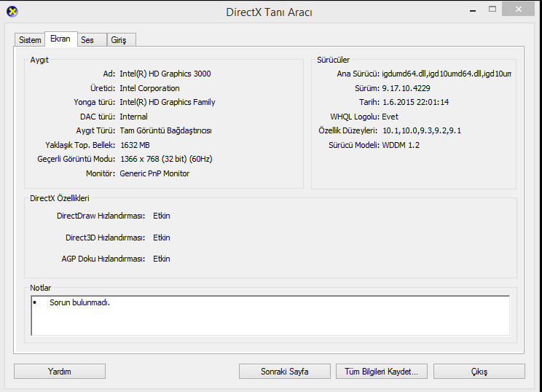Click inside the Notlar text box

[x=270, y=321]
